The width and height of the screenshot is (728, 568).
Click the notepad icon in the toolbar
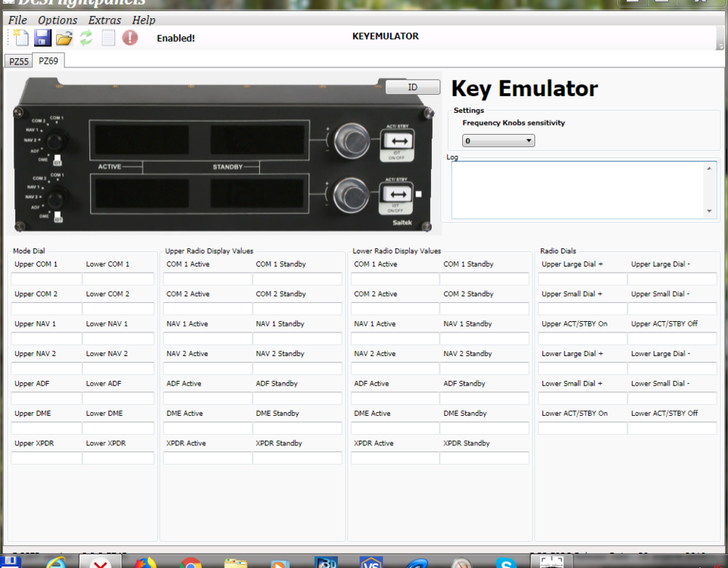108,38
